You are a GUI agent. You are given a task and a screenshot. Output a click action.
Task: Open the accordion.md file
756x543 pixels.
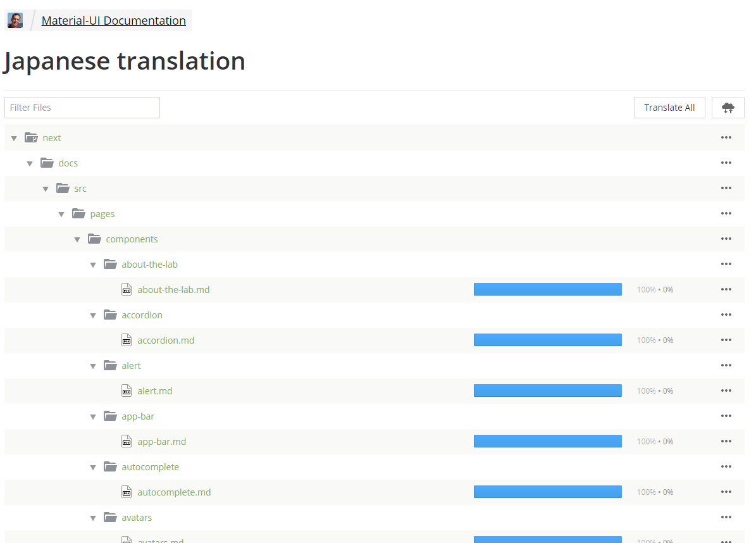point(166,340)
